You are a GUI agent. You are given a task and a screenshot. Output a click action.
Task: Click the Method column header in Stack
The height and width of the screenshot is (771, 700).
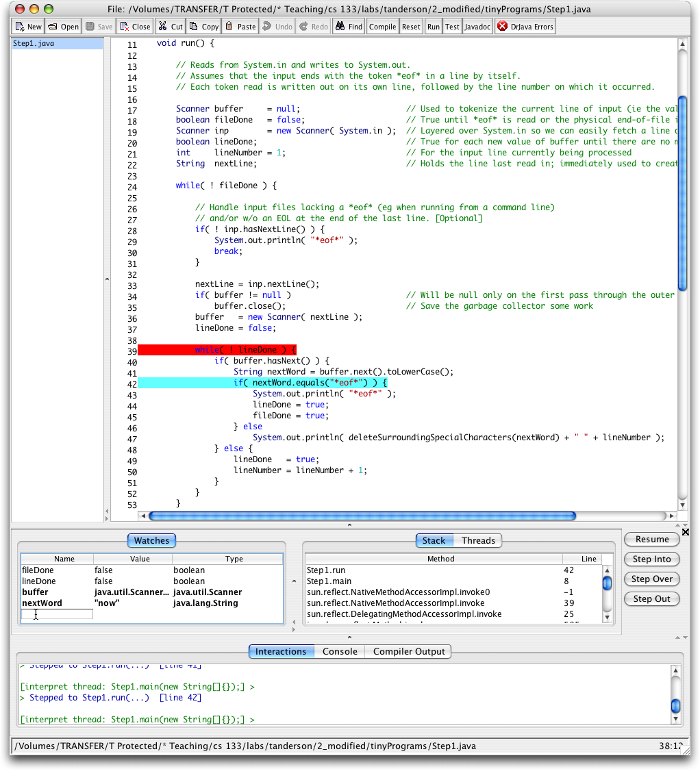(434, 559)
